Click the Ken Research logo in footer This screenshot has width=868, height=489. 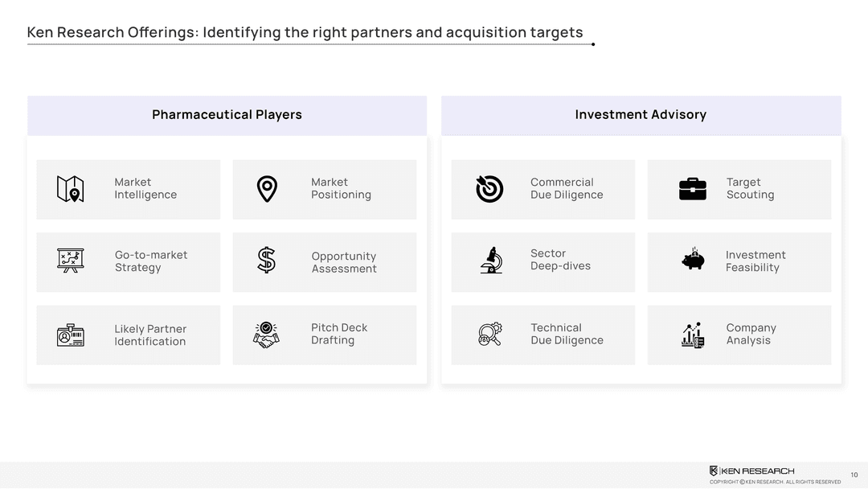[x=751, y=471]
